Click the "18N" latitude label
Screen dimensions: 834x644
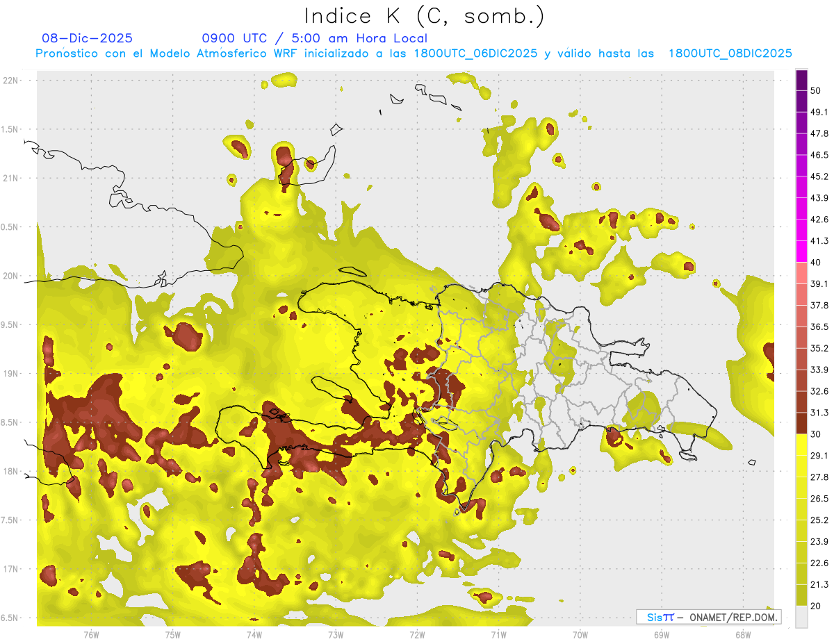point(12,471)
